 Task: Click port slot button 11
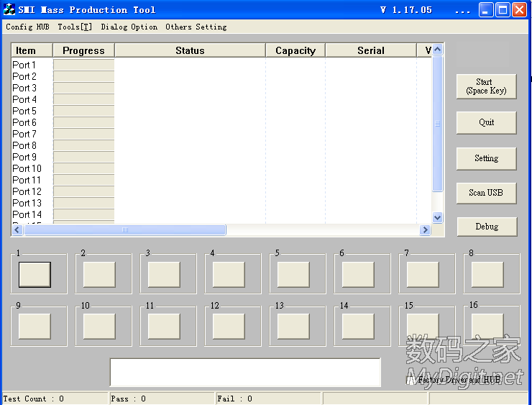click(x=164, y=327)
